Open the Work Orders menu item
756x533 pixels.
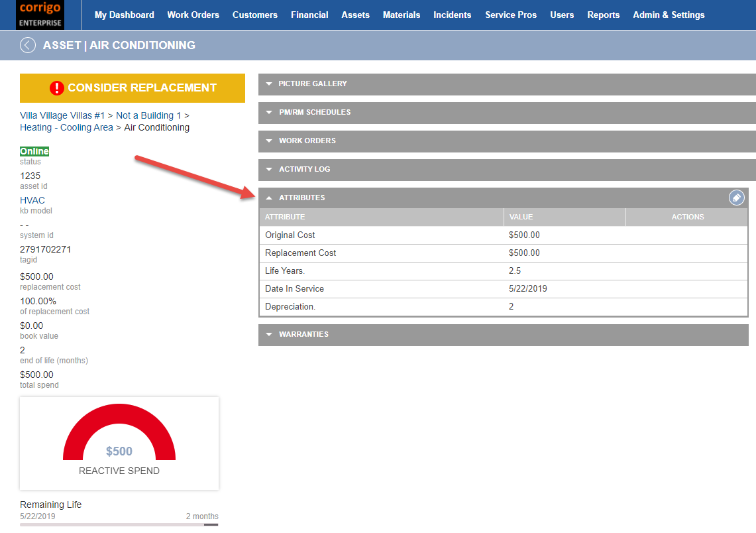(193, 15)
